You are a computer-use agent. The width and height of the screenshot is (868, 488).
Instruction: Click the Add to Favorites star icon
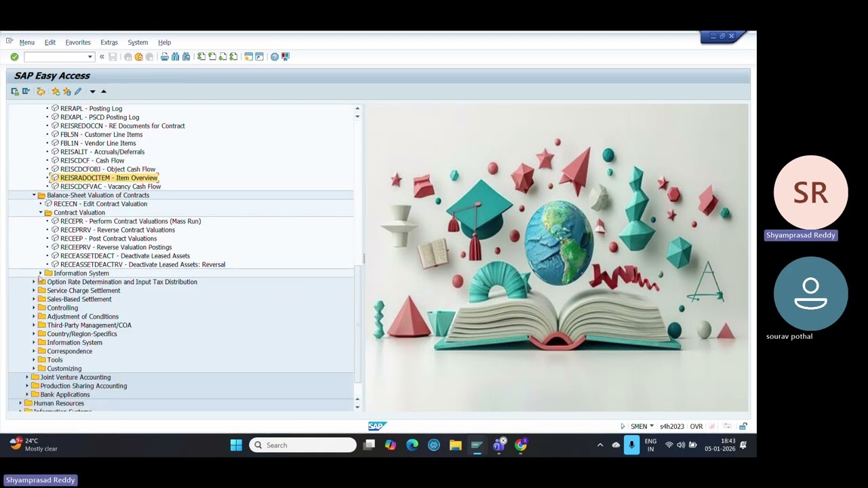(x=56, y=91)
